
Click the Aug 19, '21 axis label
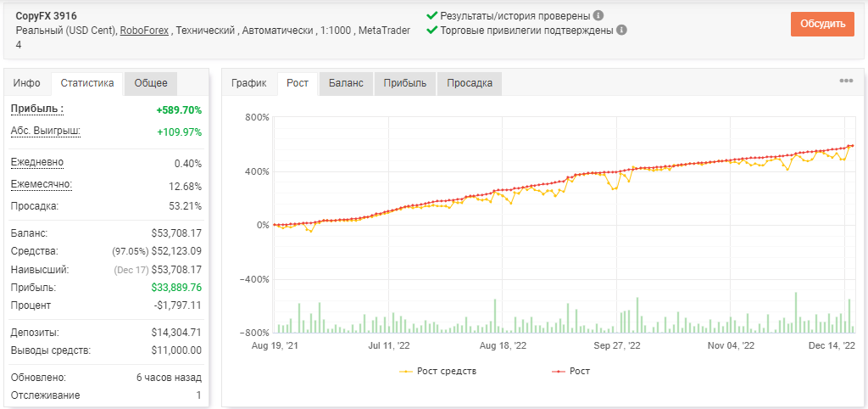[x=274, y=345]
